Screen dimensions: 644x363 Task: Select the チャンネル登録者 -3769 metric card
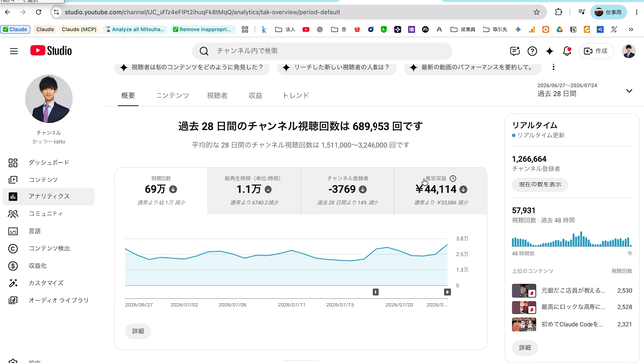point(348,190)
